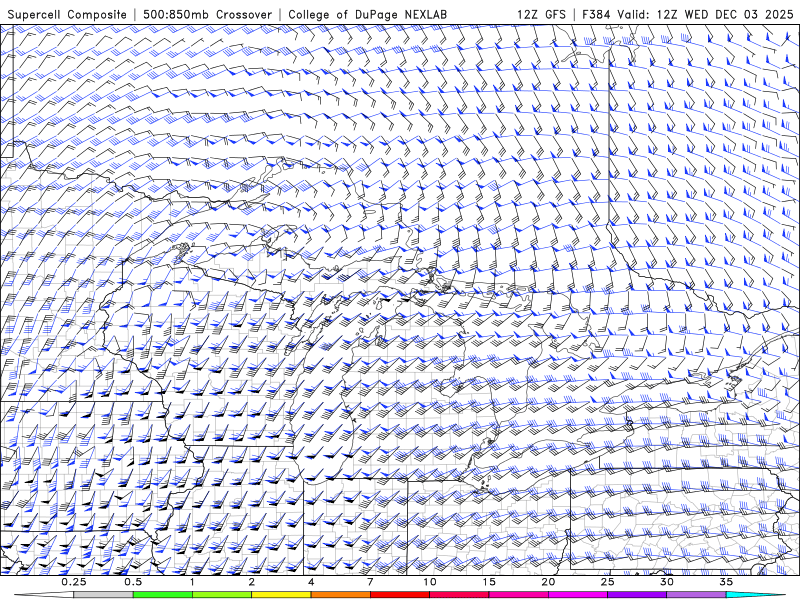Image resolution: width=800 pixels, height=600 pixels.
Task: Click the magenta 20–25 color bar segment
Action: (578, 595)
